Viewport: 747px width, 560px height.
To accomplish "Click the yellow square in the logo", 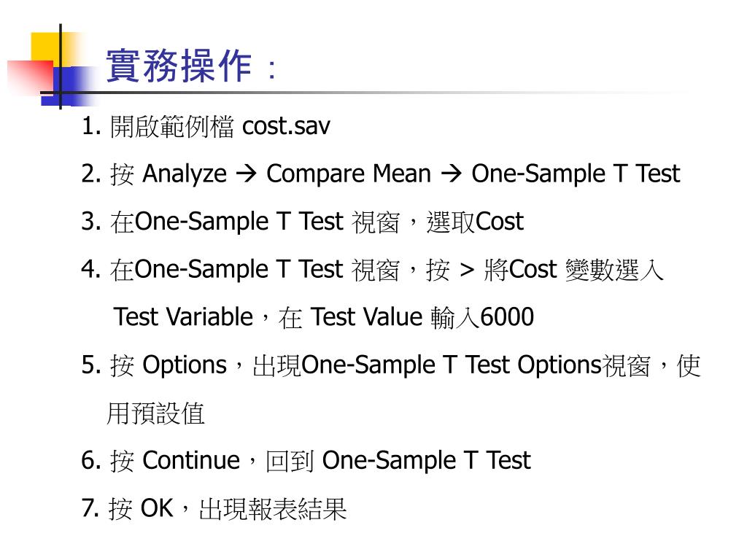I will [x=53, y=49].
